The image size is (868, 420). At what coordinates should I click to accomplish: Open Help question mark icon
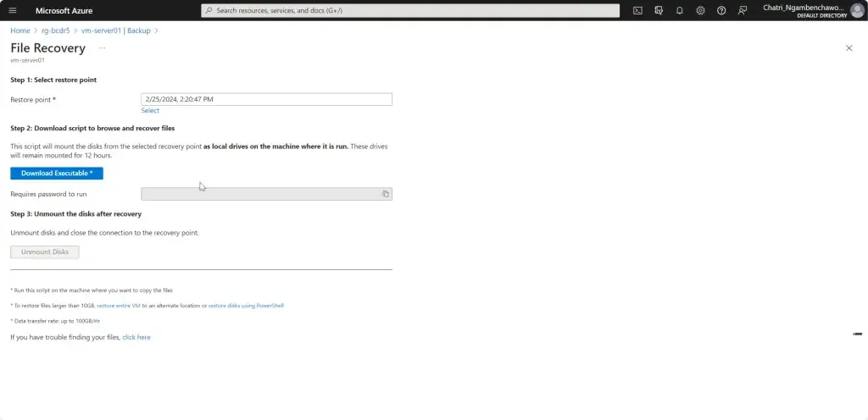[x=721, y=10]
